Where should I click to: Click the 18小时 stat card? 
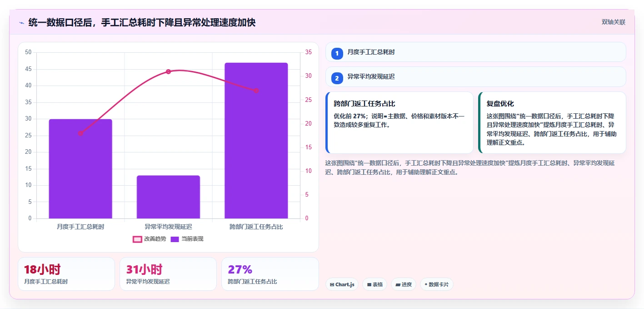point(66,274)
